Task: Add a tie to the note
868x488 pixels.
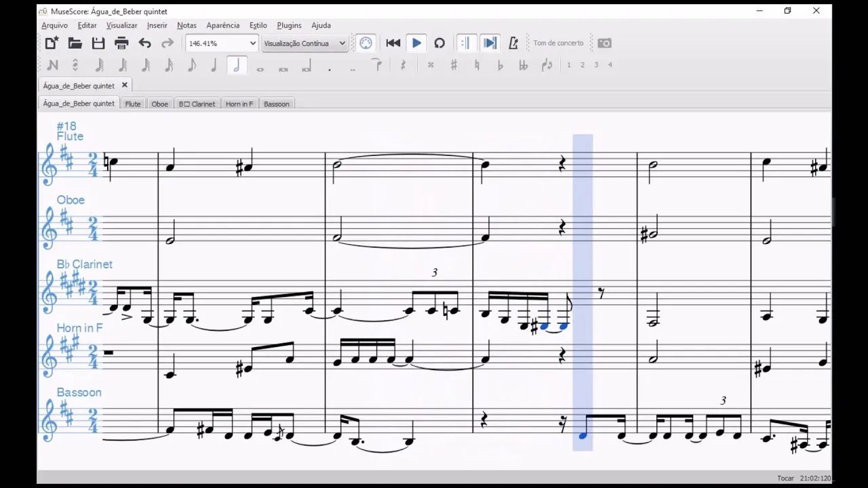Action: [377, 65]
